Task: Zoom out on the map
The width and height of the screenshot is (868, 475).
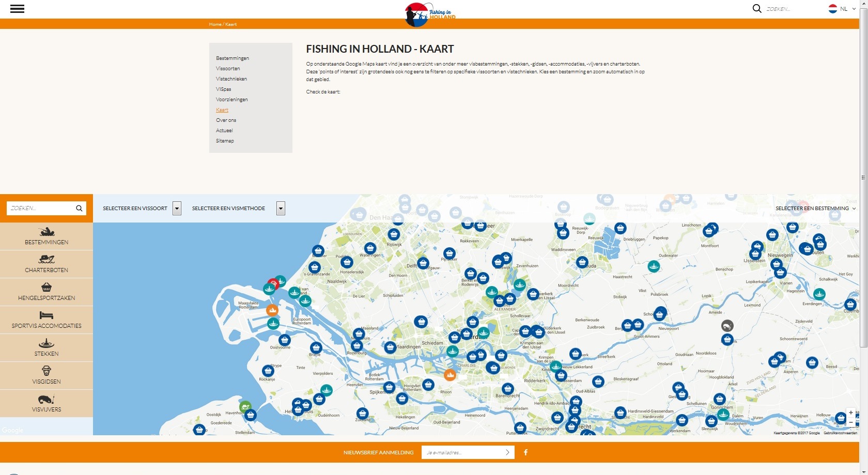Action: pyautogui.click(x=850, y=422)
